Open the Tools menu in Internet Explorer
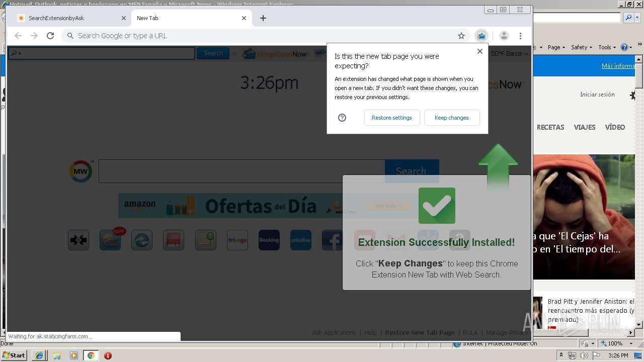Screen dimensions: 644x362 (607, 47)
